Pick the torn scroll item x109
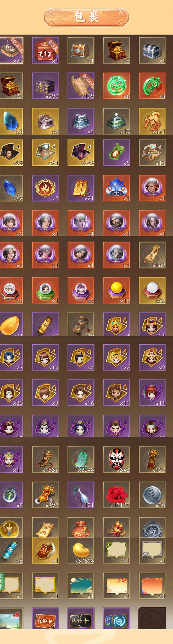 point(81,86)
